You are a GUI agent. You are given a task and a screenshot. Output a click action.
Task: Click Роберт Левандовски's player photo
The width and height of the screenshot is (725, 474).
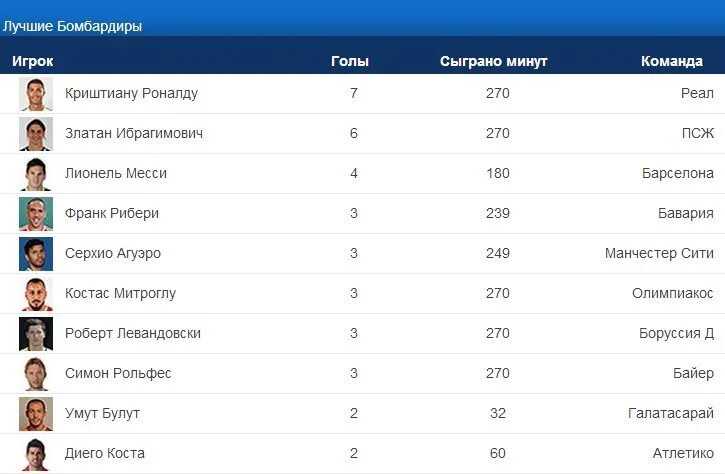36,334
